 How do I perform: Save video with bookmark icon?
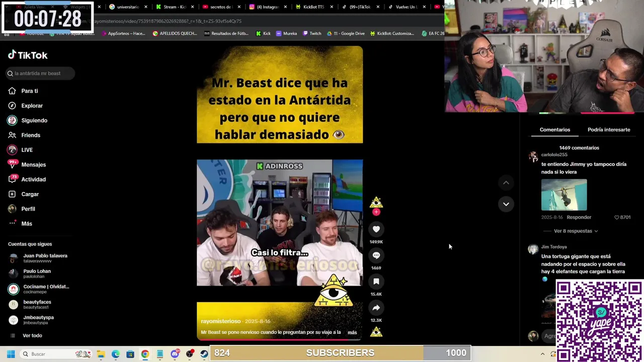tap(376, 282)
